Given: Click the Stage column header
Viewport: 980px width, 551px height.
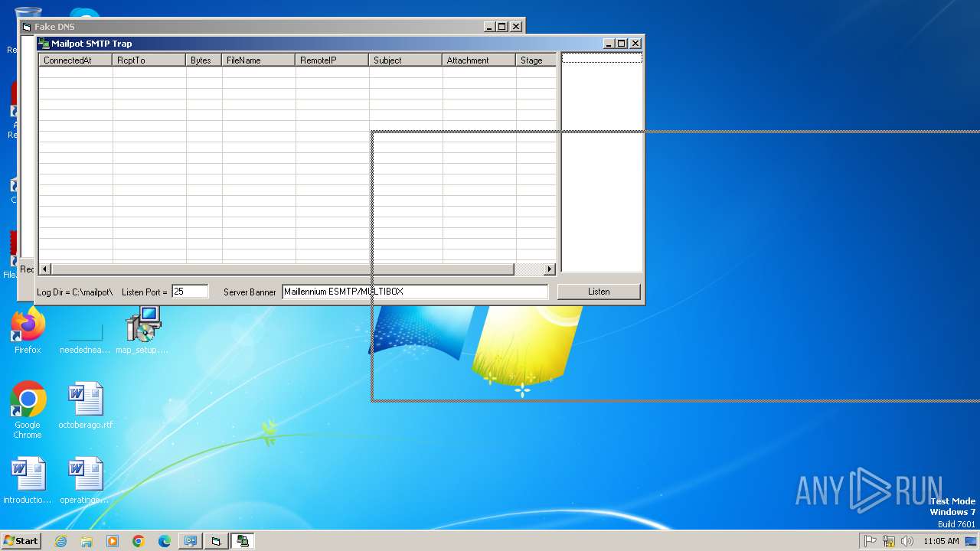Looking at the screenshot, I should click(x=536, y=60).
